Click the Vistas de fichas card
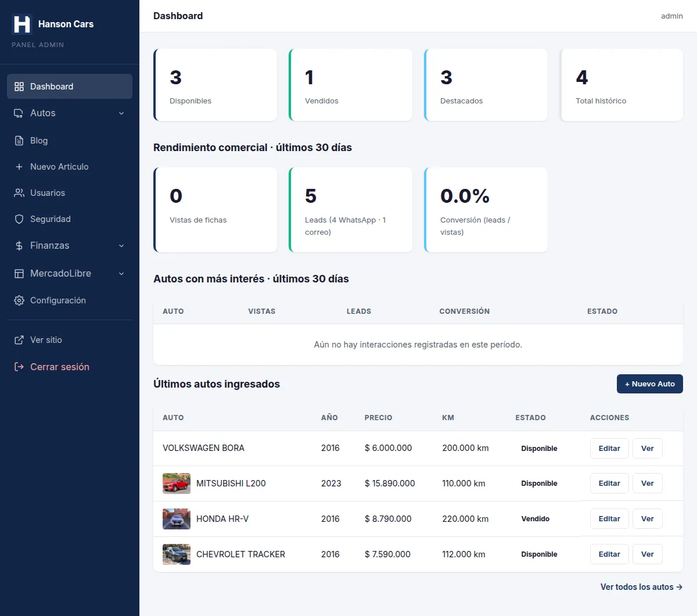 coord(215,210)
